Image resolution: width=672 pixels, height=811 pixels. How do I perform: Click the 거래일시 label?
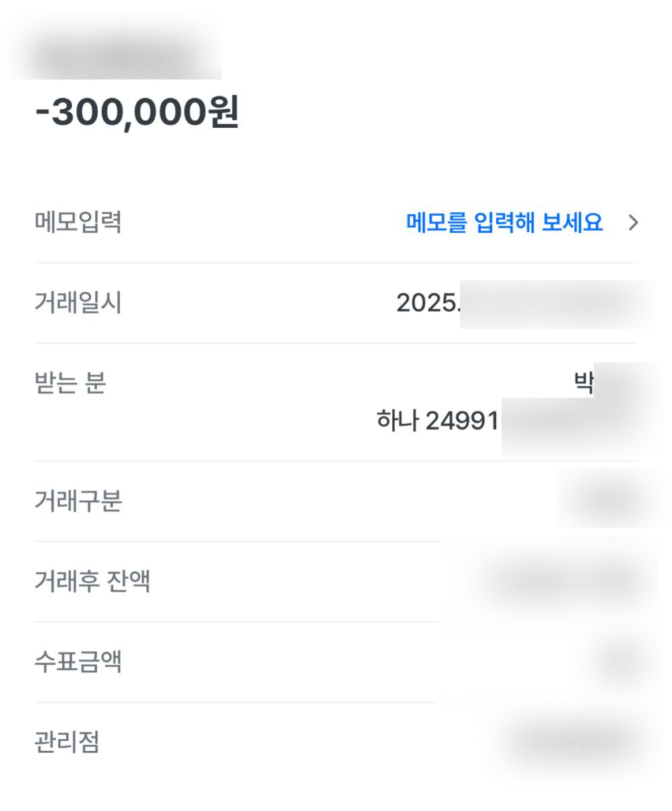[x=78, y=303]
